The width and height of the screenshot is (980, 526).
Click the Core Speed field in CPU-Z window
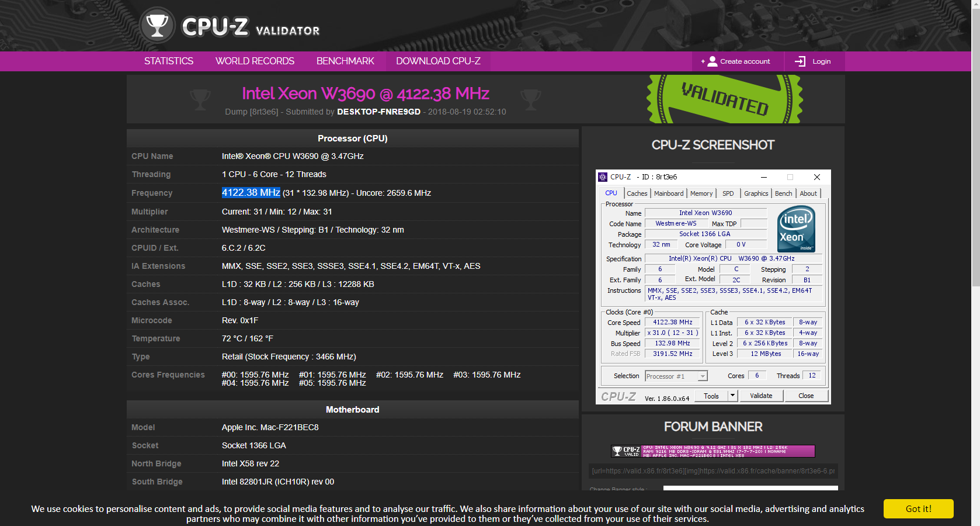coord(673,322)
